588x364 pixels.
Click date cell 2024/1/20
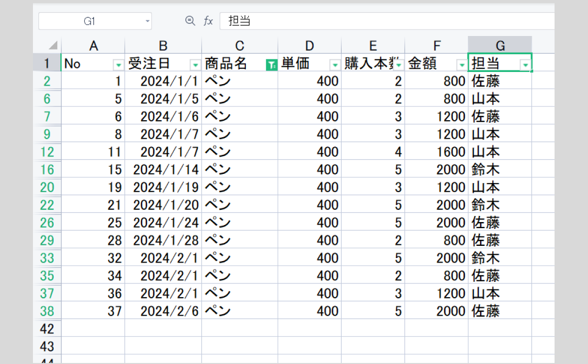pyautogui.click(x=163, y=205)
